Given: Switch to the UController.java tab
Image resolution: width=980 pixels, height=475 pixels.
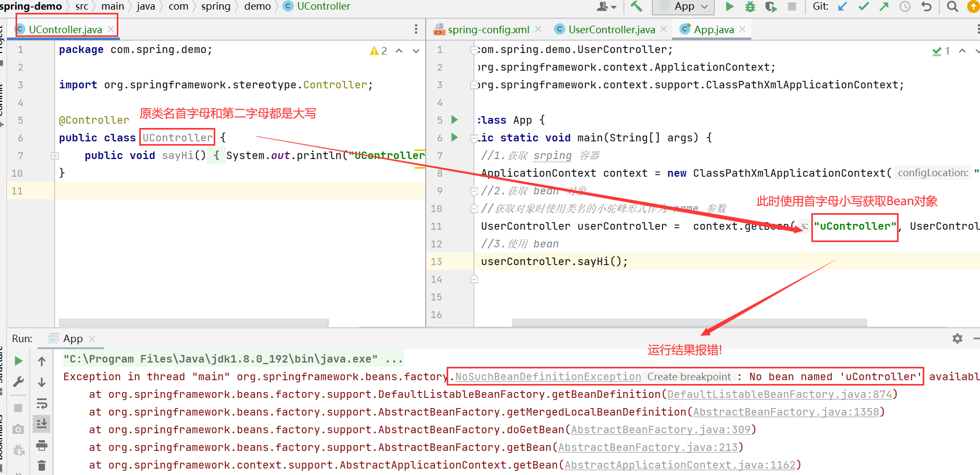Looking at the screenshot, I should [x=65, y=29].
